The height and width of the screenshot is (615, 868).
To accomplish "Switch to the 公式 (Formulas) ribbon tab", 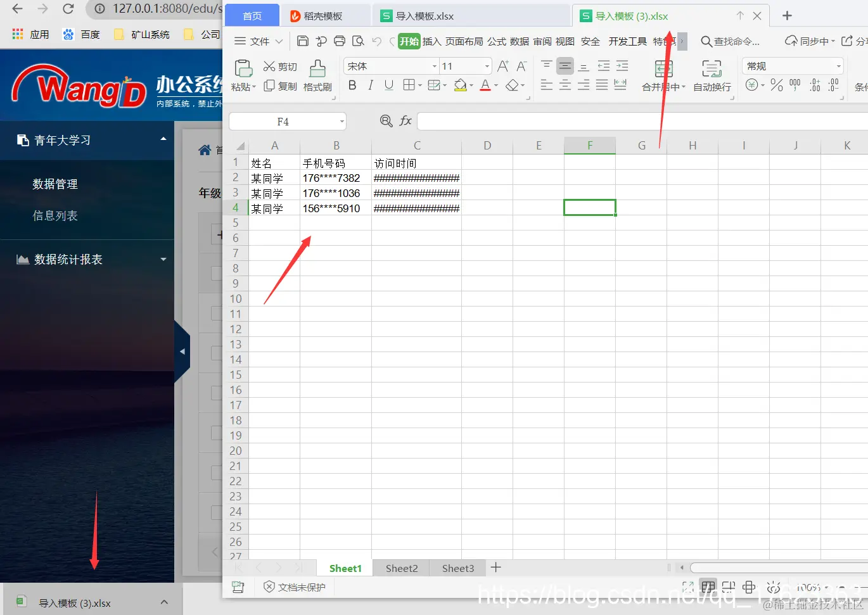I will point(497,41).
